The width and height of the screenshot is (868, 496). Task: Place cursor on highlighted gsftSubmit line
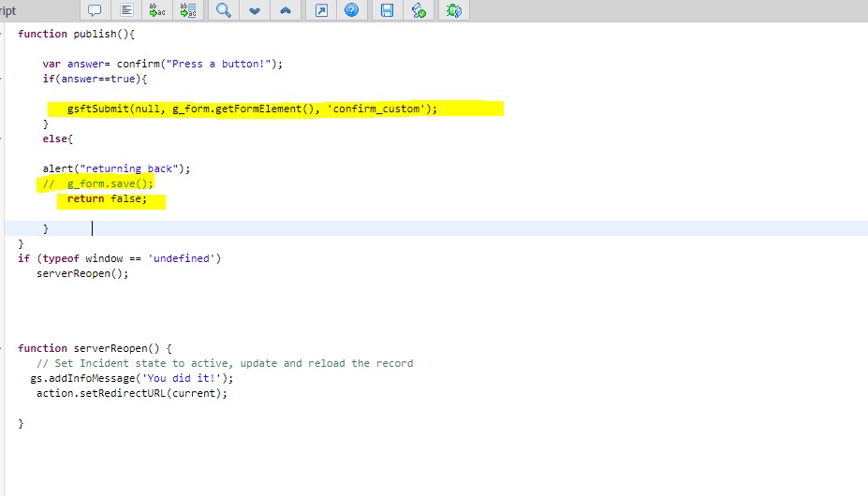click(x=251, y=109)
